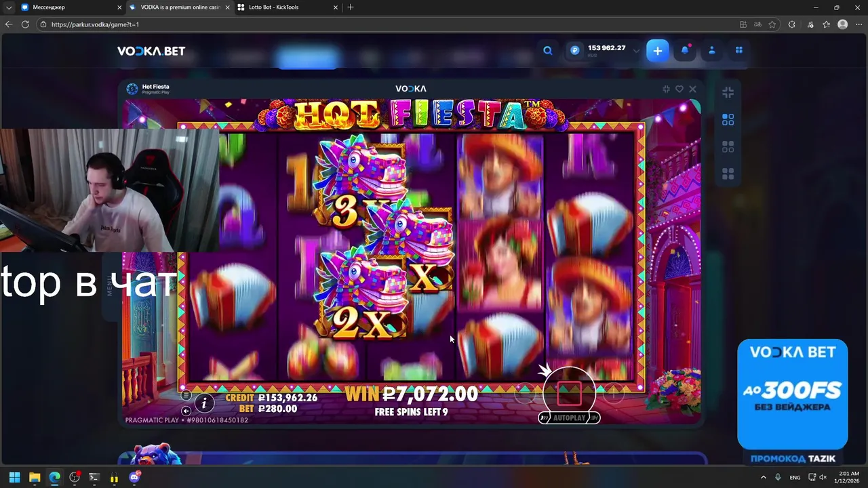Click the VODKA.BET logo

(151, 51)
